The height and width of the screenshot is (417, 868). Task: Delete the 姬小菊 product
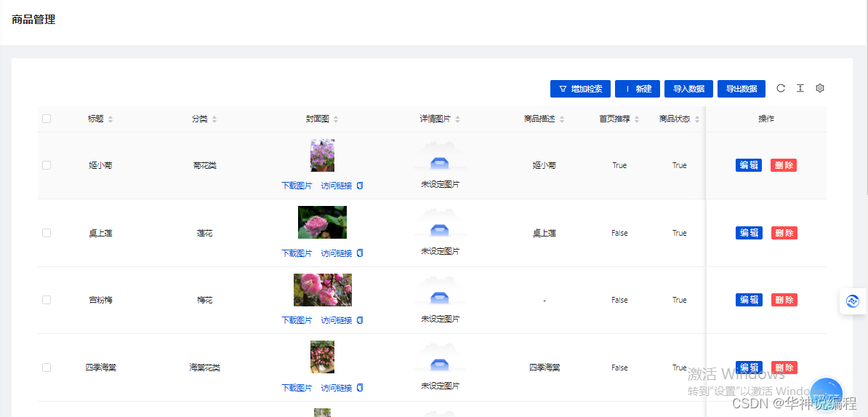(784, 165)
